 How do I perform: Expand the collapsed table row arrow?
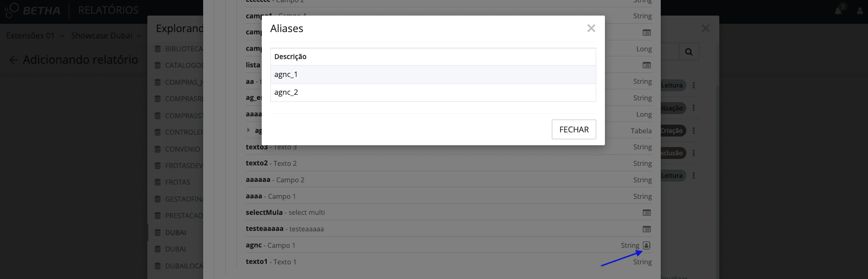tap(248, 130)
